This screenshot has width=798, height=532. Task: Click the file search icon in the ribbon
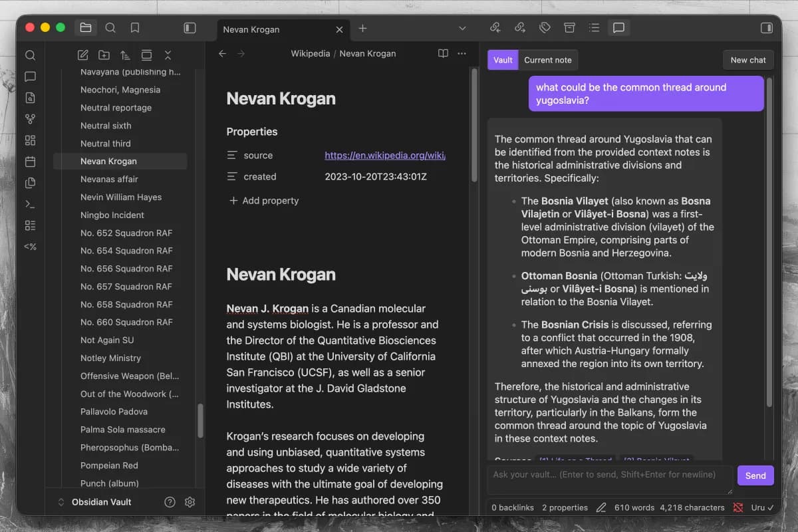pos(30,98)
